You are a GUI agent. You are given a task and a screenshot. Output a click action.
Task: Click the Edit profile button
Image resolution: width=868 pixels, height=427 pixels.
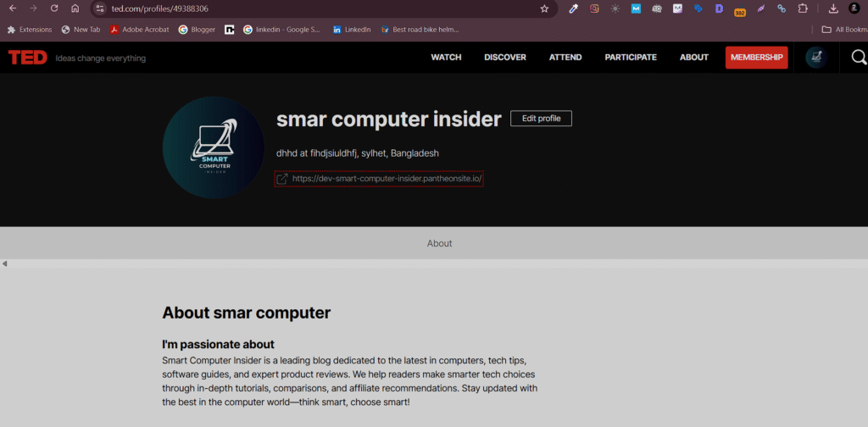(x=541, y=119)
